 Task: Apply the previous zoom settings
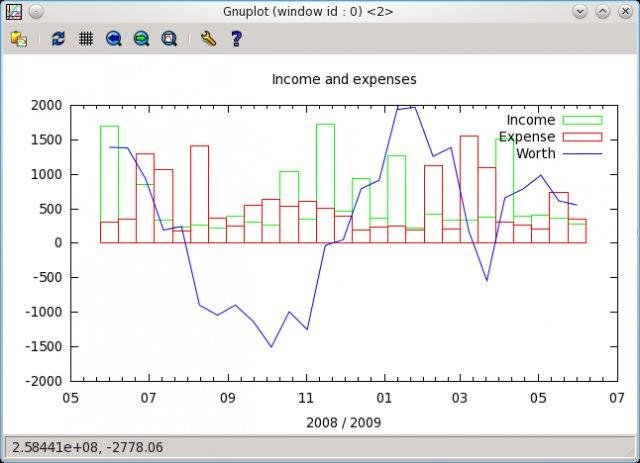[114, 39]
